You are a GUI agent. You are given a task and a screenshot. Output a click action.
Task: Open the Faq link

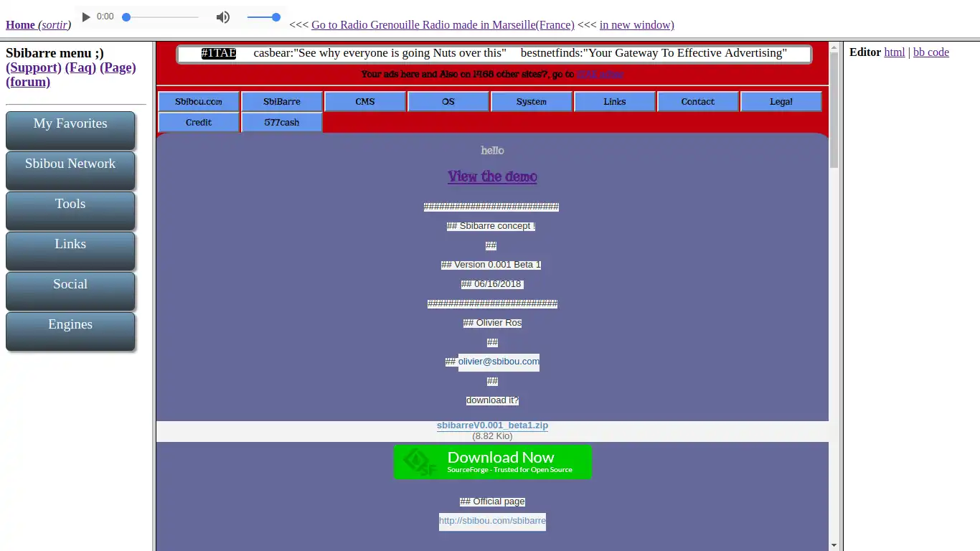click(x=80, y=67)
